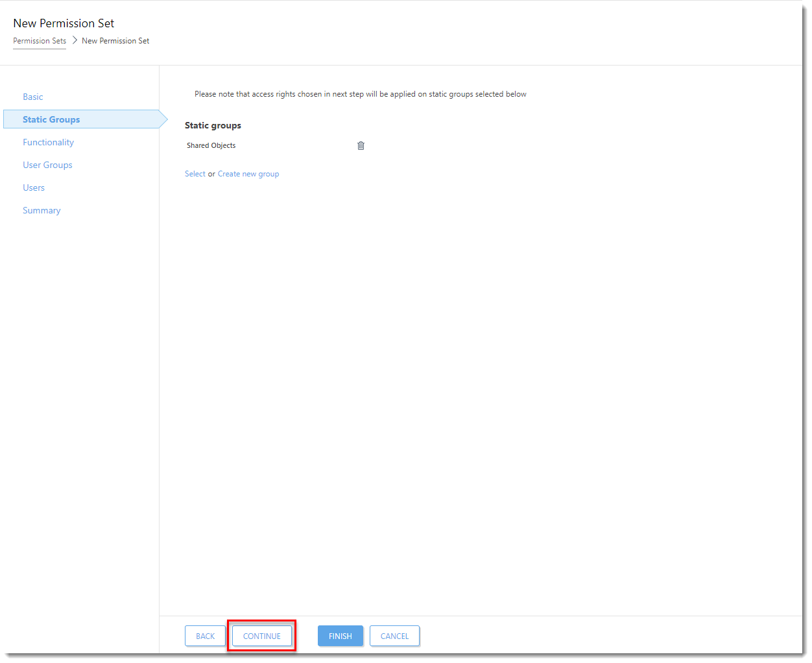Click the Create new group link

[x=248, y=174]
